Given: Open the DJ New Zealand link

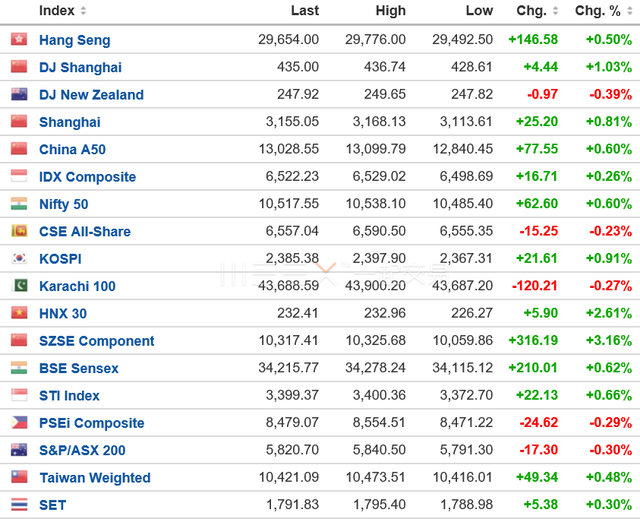Looking at the screenshot, I should 91,95.
